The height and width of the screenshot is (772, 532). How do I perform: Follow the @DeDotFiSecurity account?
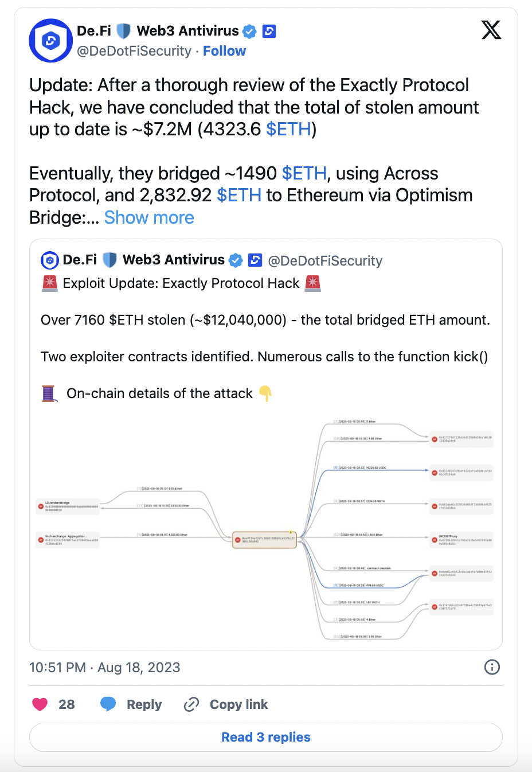[224, 51]
